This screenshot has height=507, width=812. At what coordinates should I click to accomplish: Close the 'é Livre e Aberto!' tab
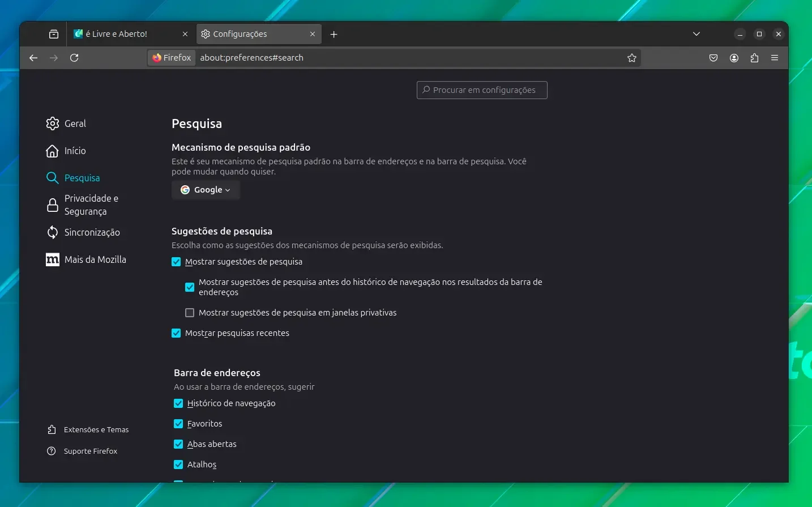click(x=185, y=34)
